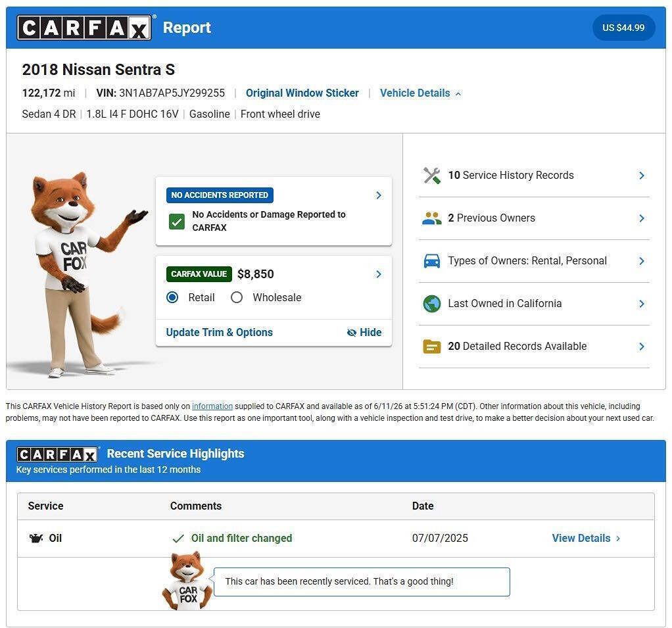
Task: Click the service history wrench icon
Action: (x=431, y=176)
